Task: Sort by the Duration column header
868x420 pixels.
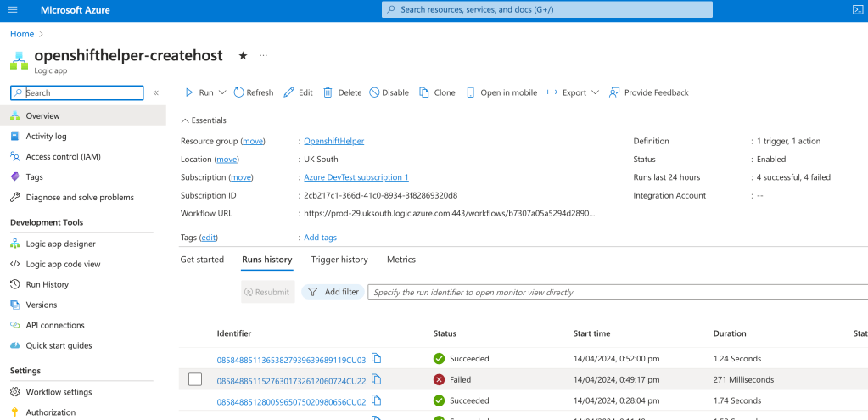Action: click(730, 333)
